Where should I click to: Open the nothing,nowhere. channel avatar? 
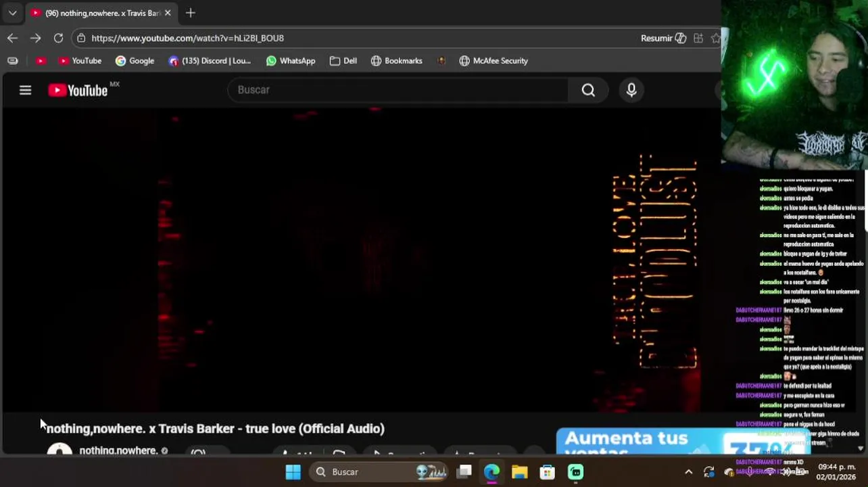[x=59, y=450]
